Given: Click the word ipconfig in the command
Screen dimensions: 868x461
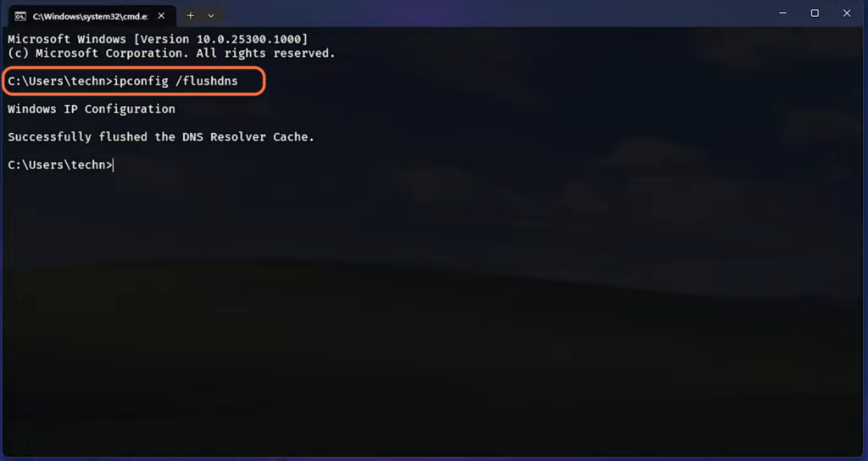Looking at the screenshot, I should click(x=141, y=81).
